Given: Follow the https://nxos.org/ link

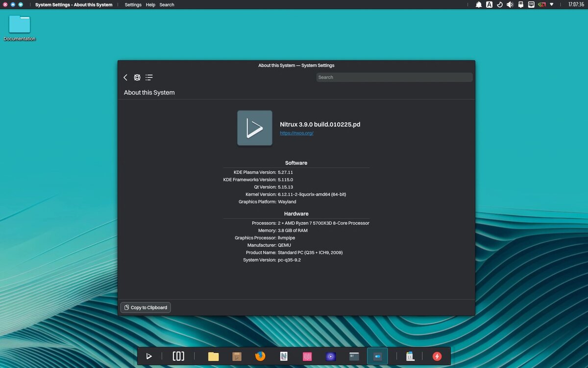Looking at the screenshot, I should (296, 132).
